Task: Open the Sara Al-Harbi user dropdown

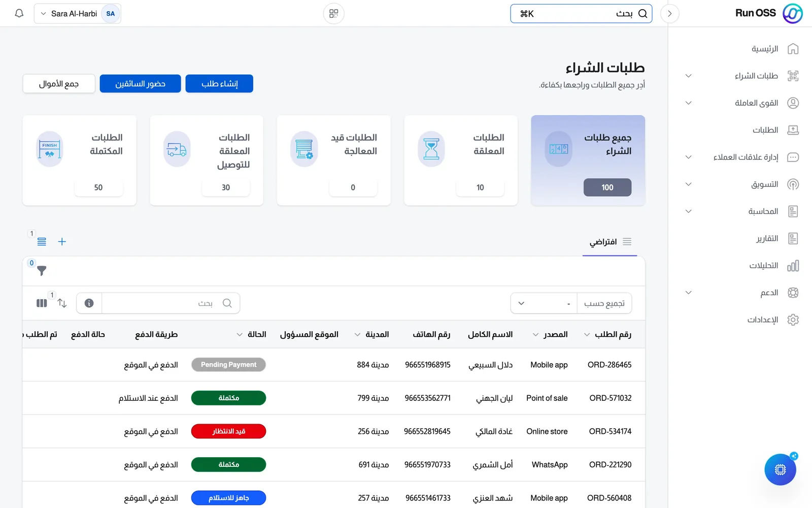Action: pos(78,14)
